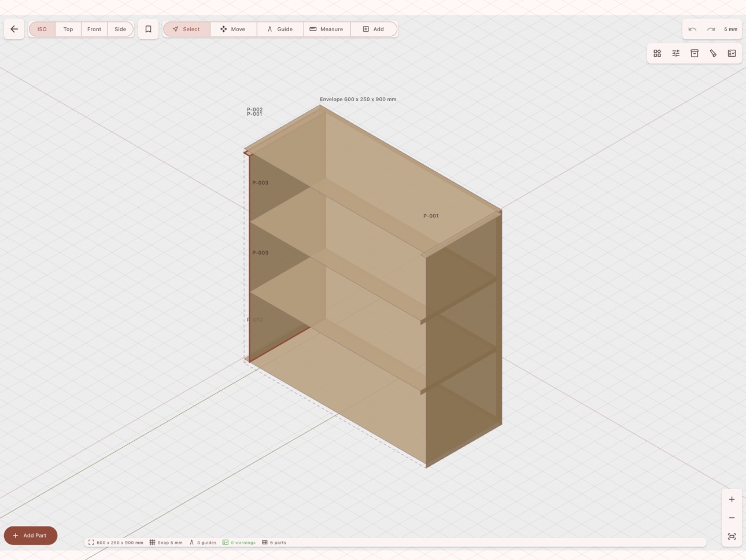746x560 pixels.
Task: Activate the Move tool
Action: click(234, 29)
